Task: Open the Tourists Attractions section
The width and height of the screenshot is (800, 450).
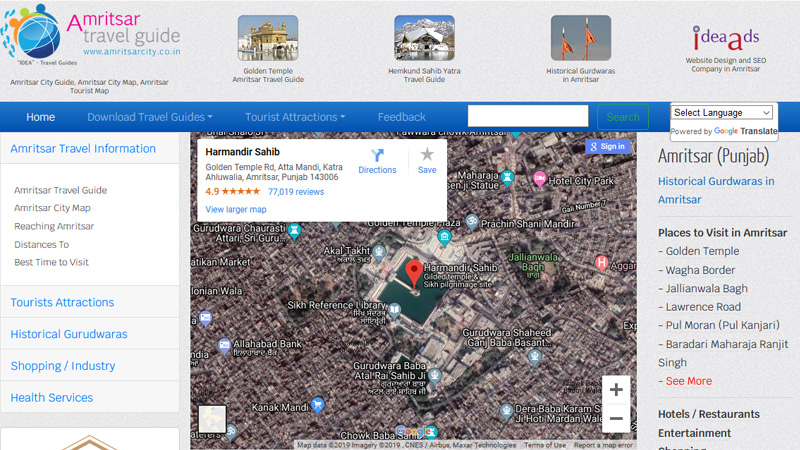Action: pyautogui.click(x=62, y=302)
